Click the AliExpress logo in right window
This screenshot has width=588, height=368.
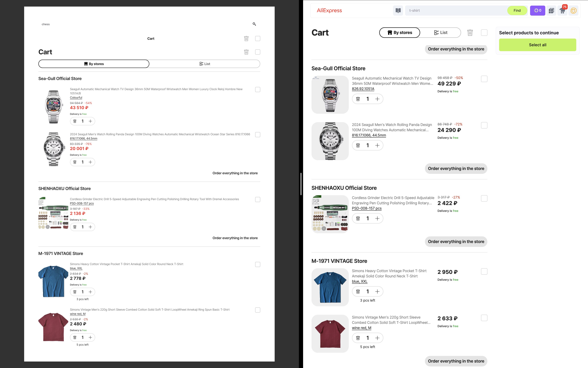(x=329, y=11)
